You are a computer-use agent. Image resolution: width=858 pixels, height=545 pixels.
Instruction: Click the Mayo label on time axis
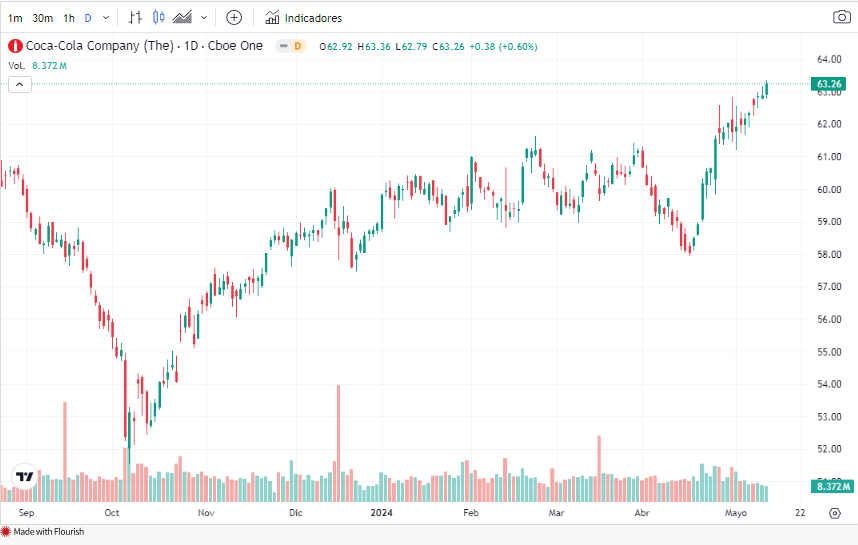click(735, 513)
